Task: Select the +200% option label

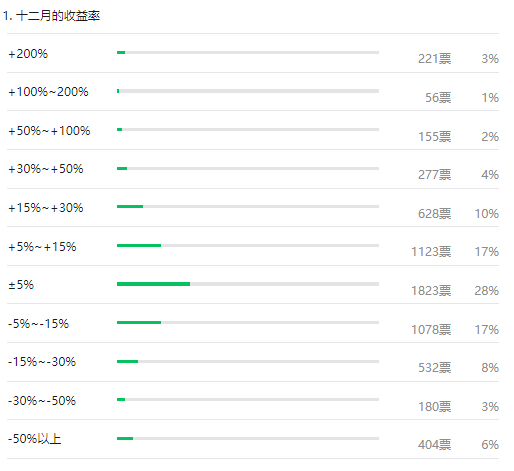Action: [28, 54]
